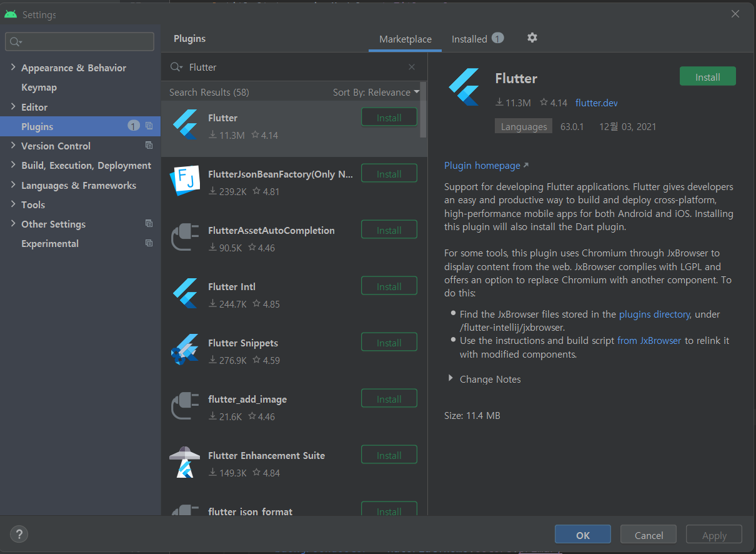The height and width of the screenshot is (554, 756).
Task: Click the OK button
Action: (x=583, y=535)
